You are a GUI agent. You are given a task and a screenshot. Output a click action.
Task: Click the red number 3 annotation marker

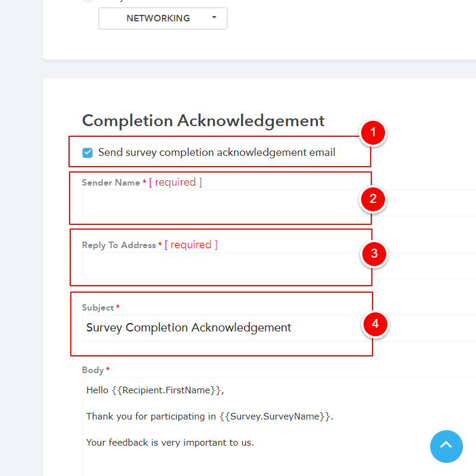(374, 254)
